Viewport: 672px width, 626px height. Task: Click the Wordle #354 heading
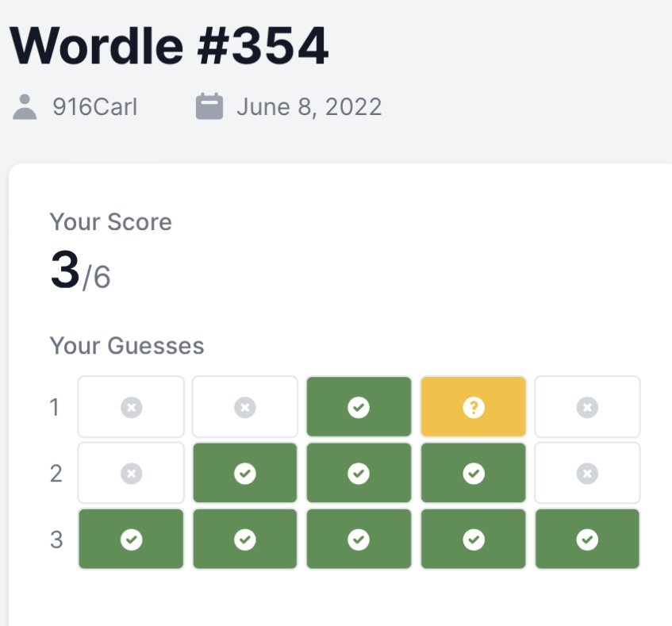coord(169,45)
